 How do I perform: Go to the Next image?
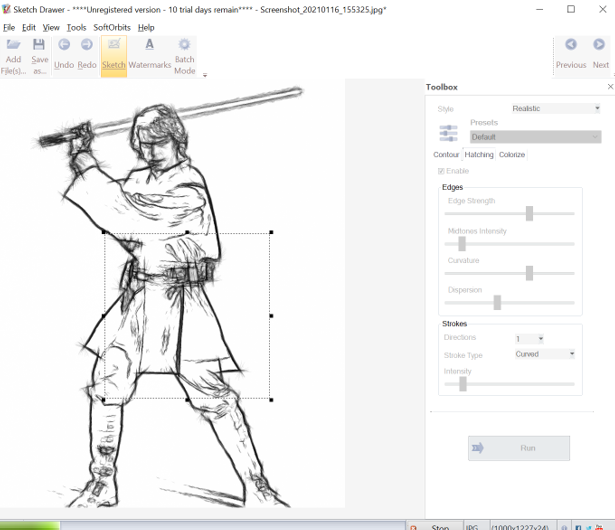point(600,55)
